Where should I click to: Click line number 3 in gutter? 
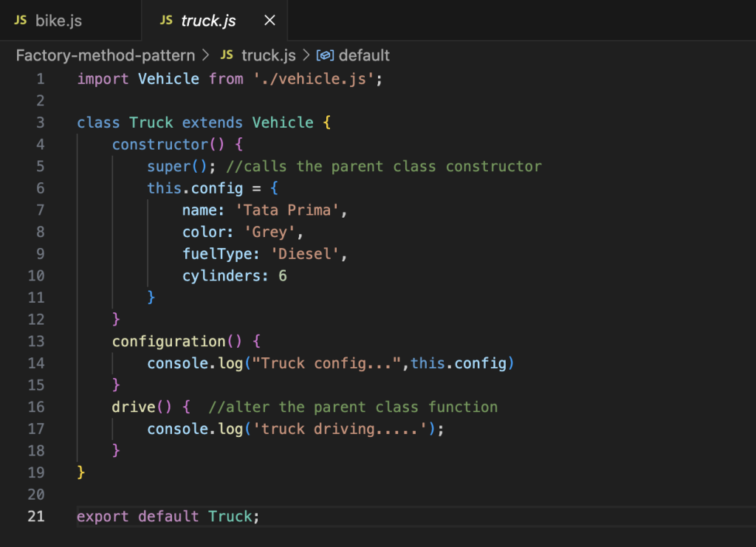[41, 123]
